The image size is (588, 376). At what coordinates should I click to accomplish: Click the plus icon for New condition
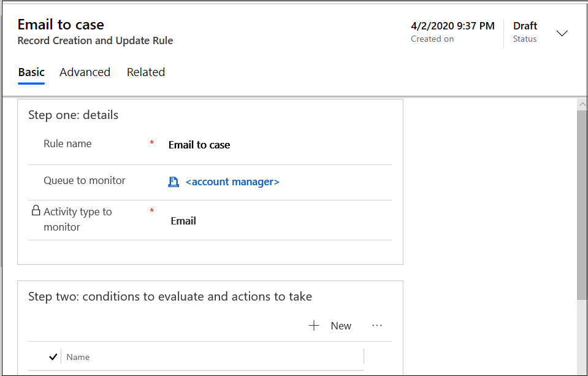(x=314, y=326)
